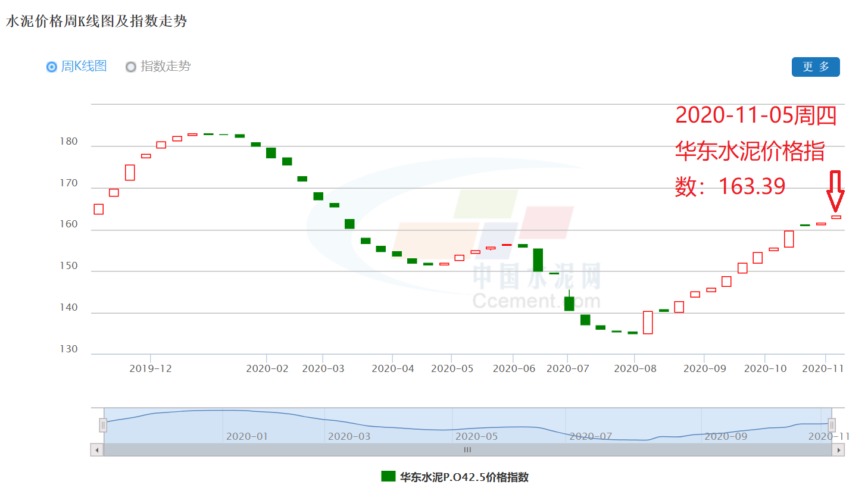Click the 150 y-axis value
Screen dimensions: 868x494
[69, 266]
